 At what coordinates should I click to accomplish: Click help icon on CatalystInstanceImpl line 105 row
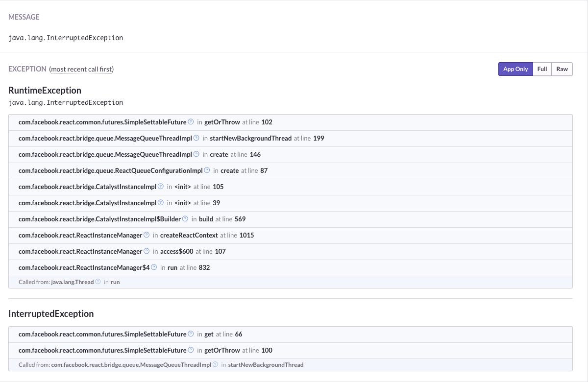161,187
